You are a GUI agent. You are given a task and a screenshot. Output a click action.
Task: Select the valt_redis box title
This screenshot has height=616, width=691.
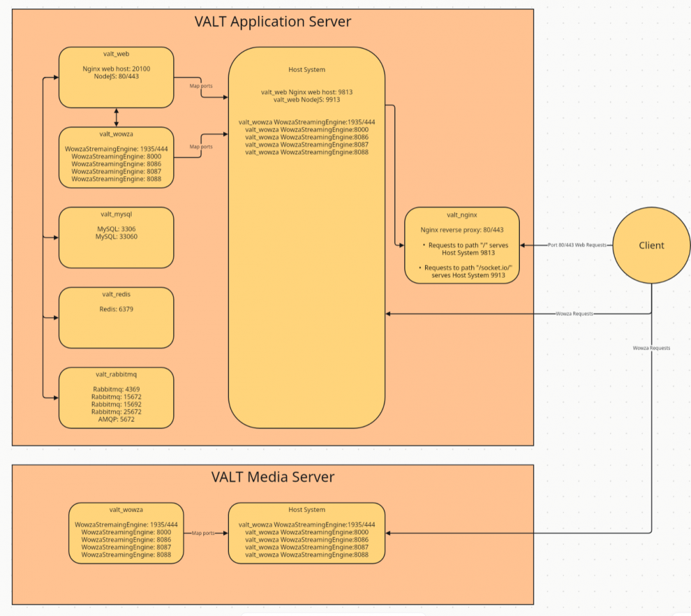coord(116,294)
